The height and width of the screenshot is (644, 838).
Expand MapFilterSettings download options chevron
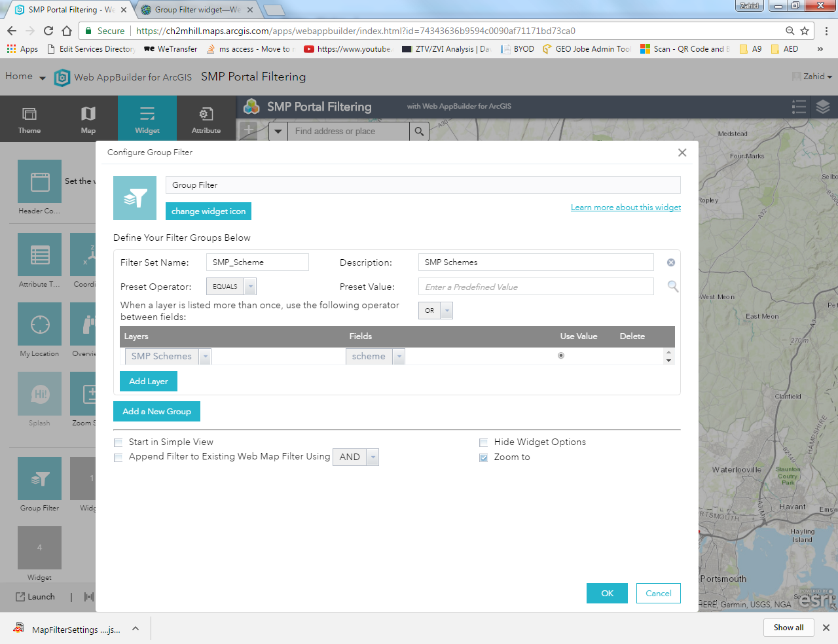pyautogui.click(x=136, y=628)
